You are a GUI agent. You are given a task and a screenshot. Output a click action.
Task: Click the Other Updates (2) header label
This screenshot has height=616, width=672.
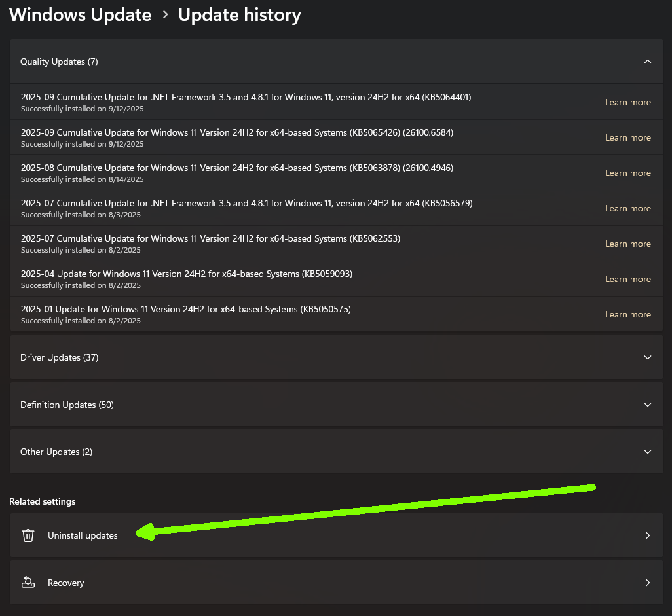56,452
